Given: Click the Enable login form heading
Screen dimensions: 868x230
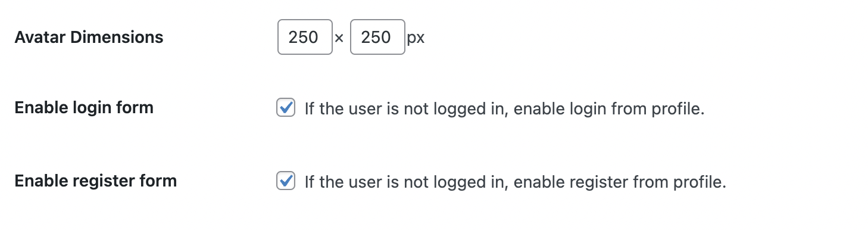Looking at the screenshot, I should tap(84, 108).
